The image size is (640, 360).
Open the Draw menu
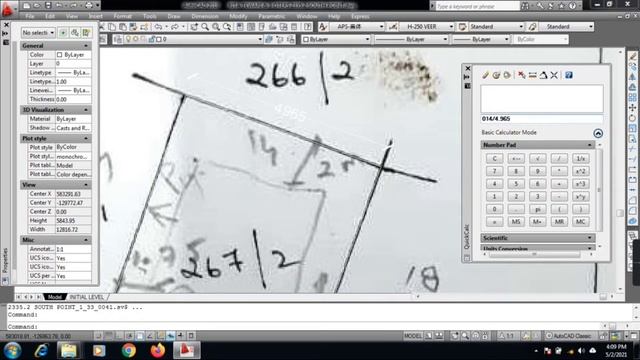[174, 16]
